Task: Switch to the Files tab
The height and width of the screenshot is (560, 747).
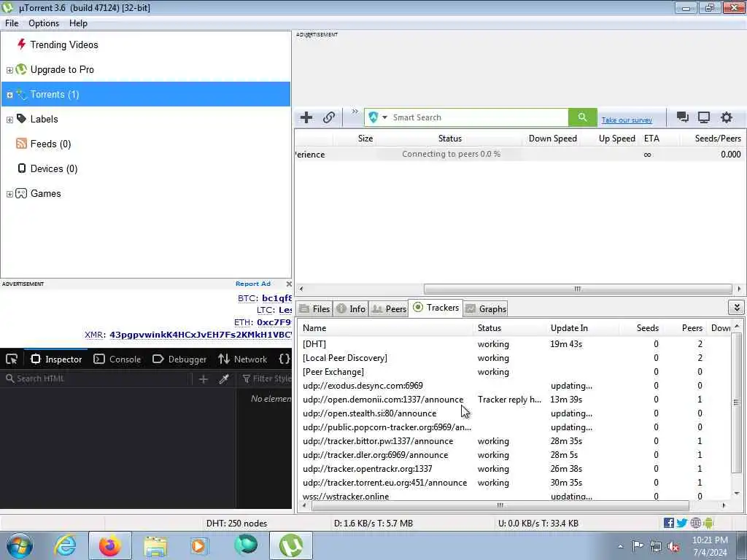Action: 314,309
